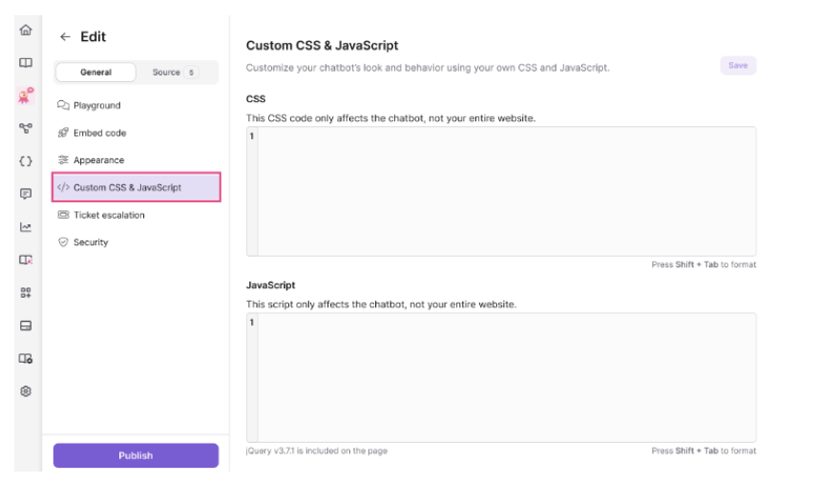Click the curly braces icon in sidebar

pyautogui.click(x=27, y=161)
